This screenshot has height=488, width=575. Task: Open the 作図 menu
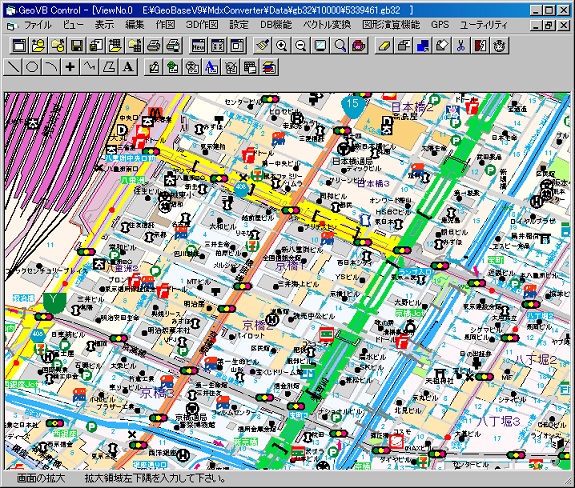[165, 25]
